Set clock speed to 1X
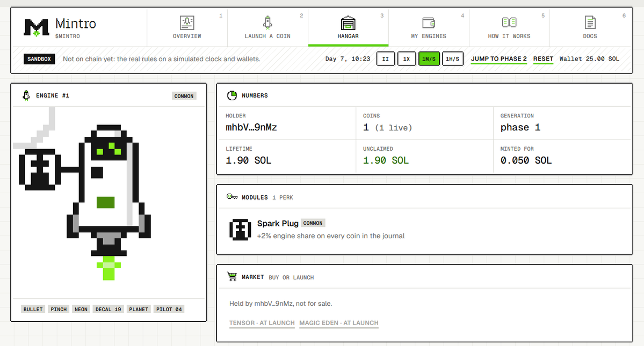 point(406,58)
